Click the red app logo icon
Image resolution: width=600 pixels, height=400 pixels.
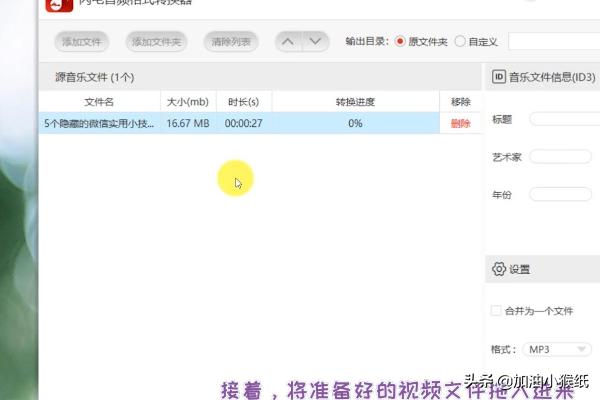coord(59,5)
